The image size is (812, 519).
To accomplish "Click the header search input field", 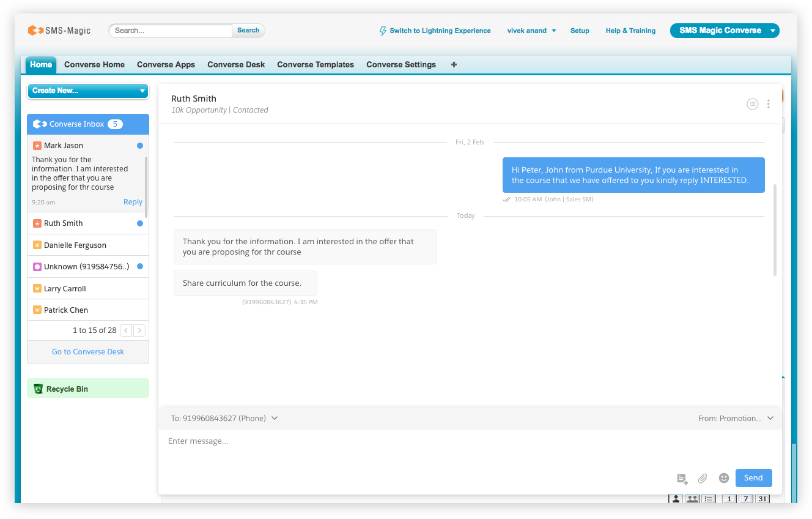I will point(171,31).
